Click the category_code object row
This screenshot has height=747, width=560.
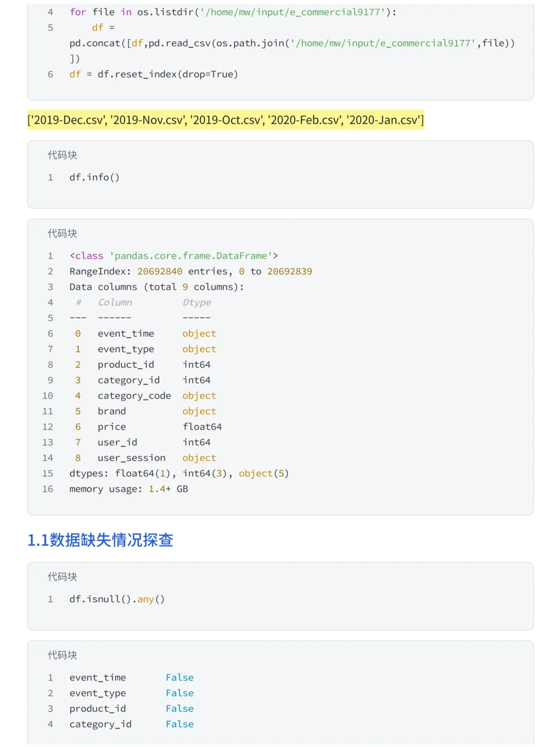[145, 396]
